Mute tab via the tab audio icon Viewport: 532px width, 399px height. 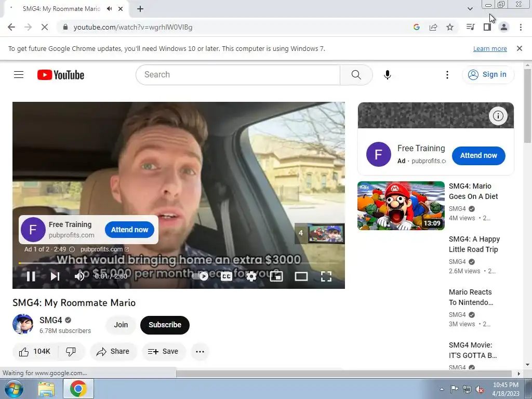(x=109, y=9)
